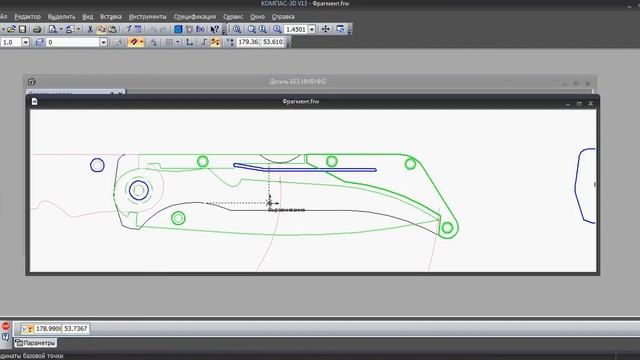
Task: Click the copy properties icon
Action: pyautogui.click(x=128, y=29)
